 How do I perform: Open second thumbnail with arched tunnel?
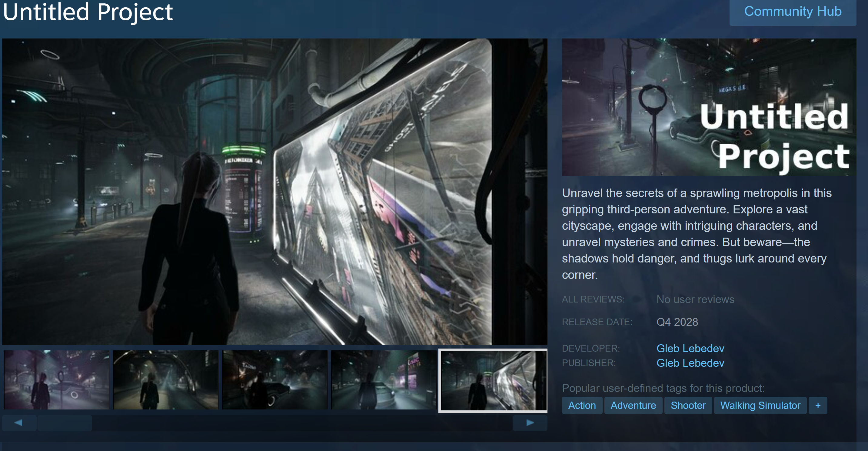165,380
